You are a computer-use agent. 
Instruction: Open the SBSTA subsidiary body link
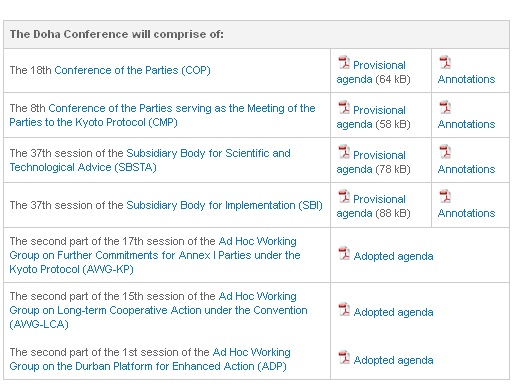[x=150, y=160]
